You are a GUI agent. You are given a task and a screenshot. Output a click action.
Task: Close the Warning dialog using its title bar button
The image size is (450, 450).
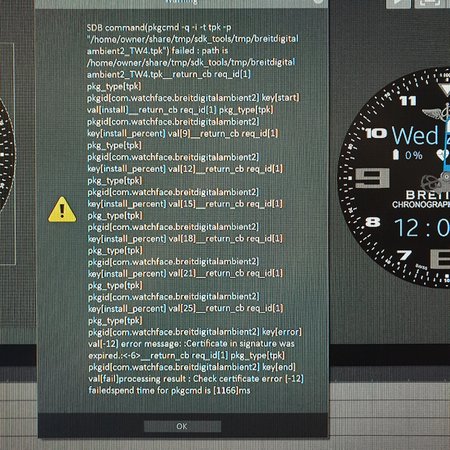(x=318, y=2)
